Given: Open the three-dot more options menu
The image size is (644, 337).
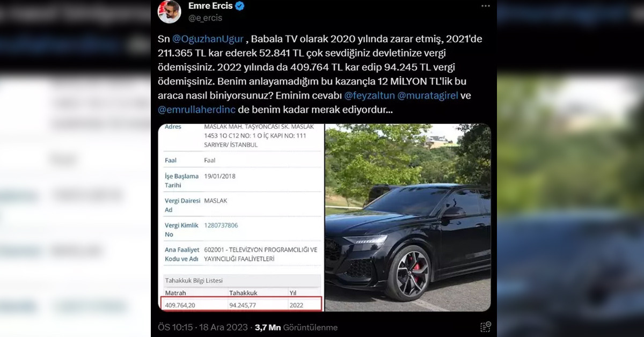Looking at the screenshot, I should tap(485, 6).
